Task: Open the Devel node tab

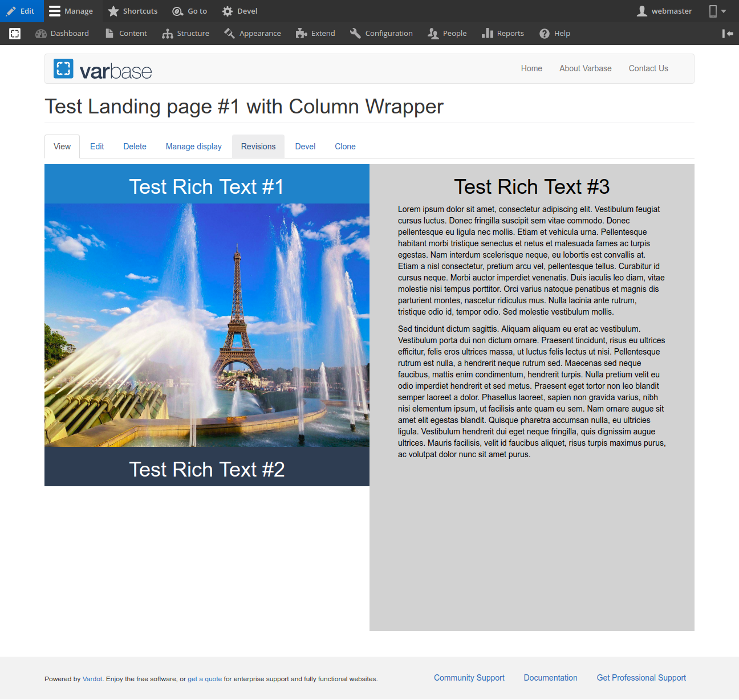Action: pyautogui.click(x=305, y=146)
